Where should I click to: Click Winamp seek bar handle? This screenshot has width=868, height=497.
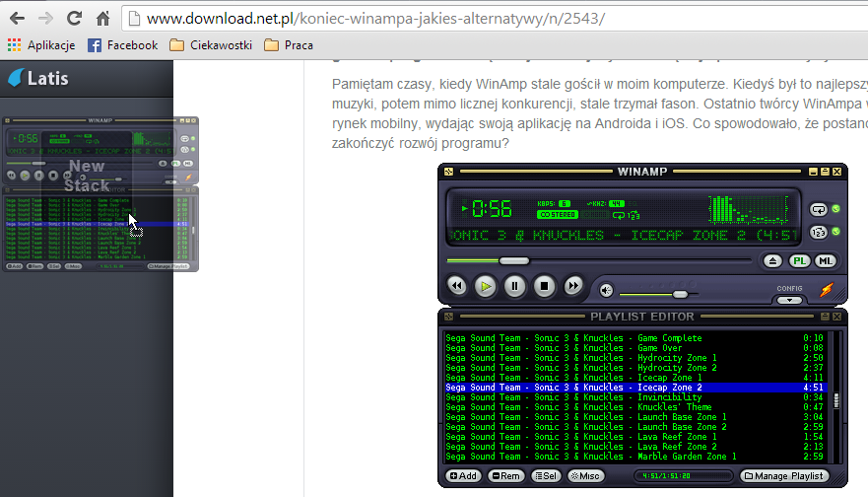point(514,260)
